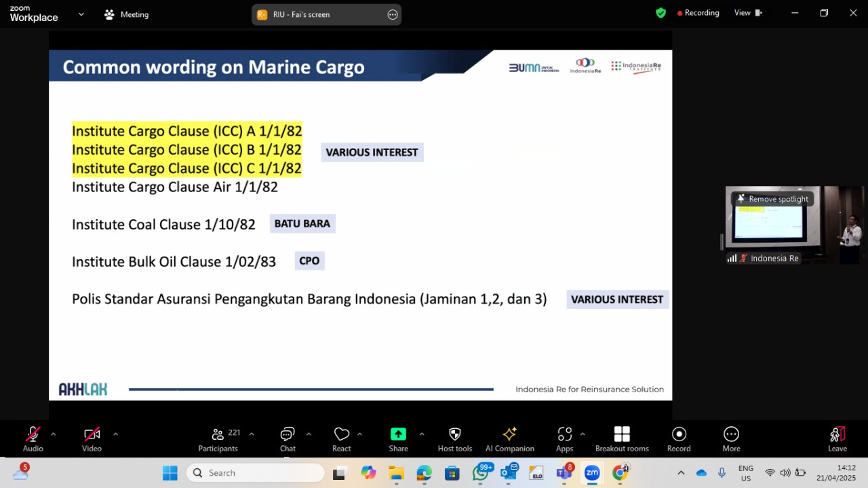The width and height of the screenshot is (868, 488).
Task: Click the microphone tray icon
Action: pos(722,473)
